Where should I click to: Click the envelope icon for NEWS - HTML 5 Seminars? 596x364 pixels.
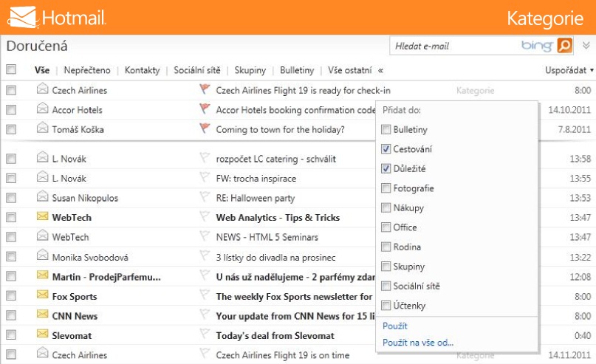coord(43,236)
